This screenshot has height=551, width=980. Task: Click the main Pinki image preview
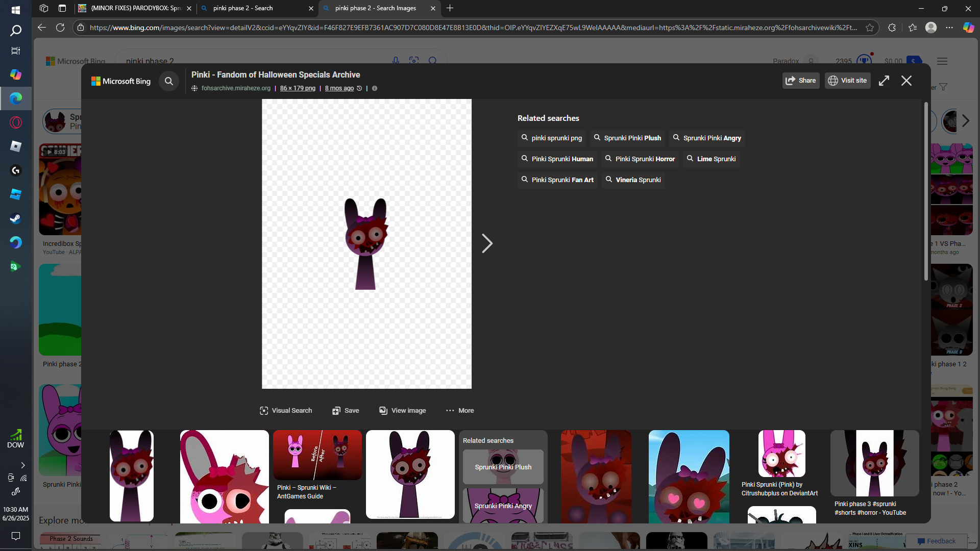[366, 244]
